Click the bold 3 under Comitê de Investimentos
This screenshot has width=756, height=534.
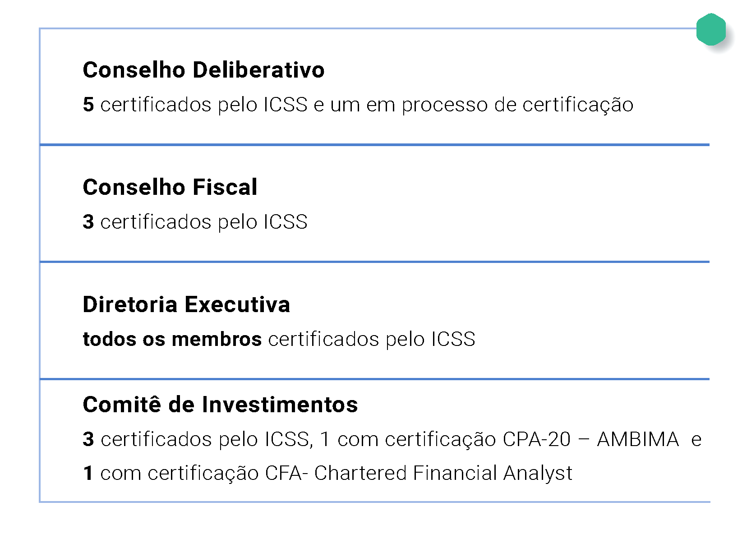(88, 439)
